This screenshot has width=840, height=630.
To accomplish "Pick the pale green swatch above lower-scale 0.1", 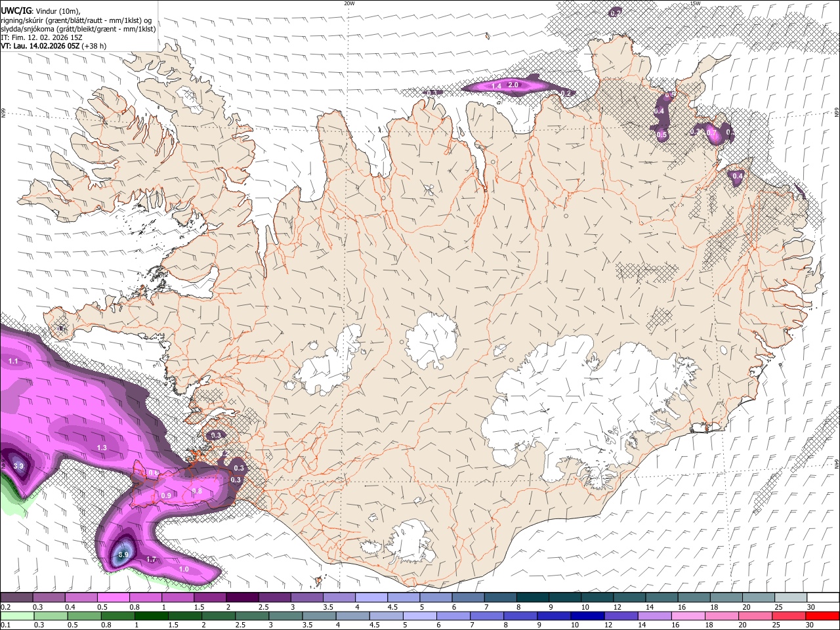I will tap(16, 616).
